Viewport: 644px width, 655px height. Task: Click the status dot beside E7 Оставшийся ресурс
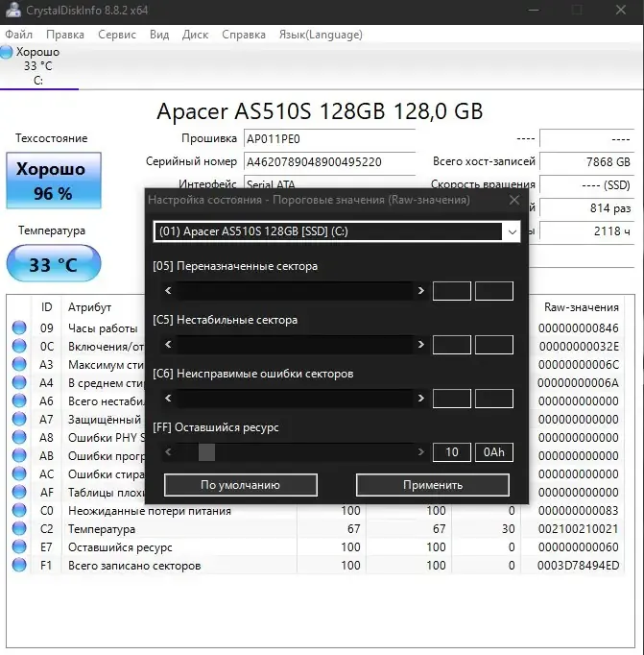pos(19,546)
